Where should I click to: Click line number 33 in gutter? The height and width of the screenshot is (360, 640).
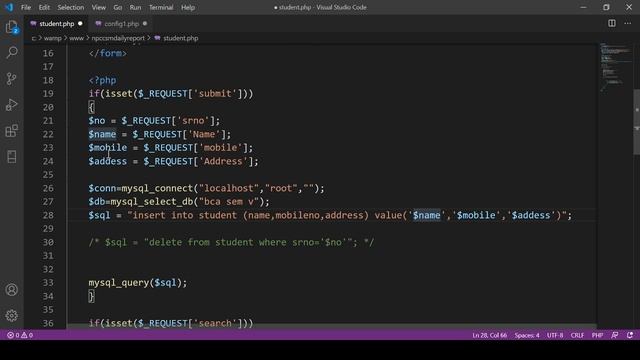coord(48,282)
